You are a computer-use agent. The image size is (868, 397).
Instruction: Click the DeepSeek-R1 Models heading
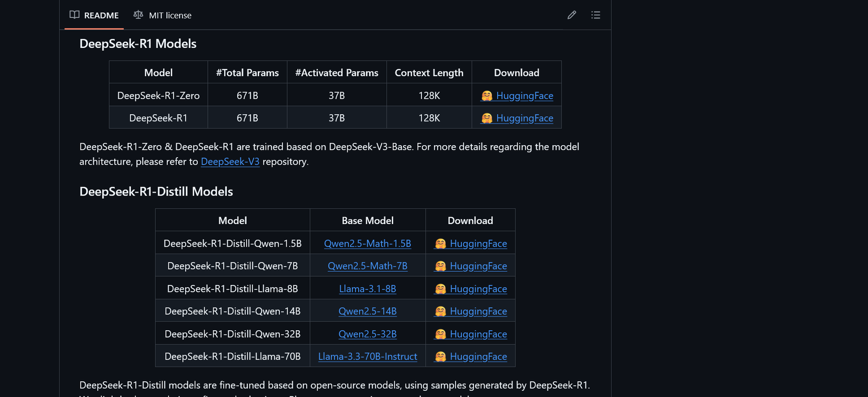click(x=138, y=44)
